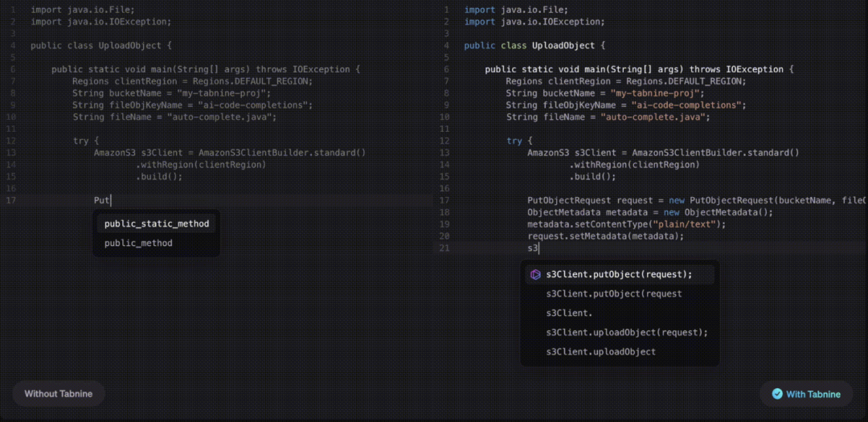Select the bare s3Client. completion

pyautogui.click(x=620, y=313)
